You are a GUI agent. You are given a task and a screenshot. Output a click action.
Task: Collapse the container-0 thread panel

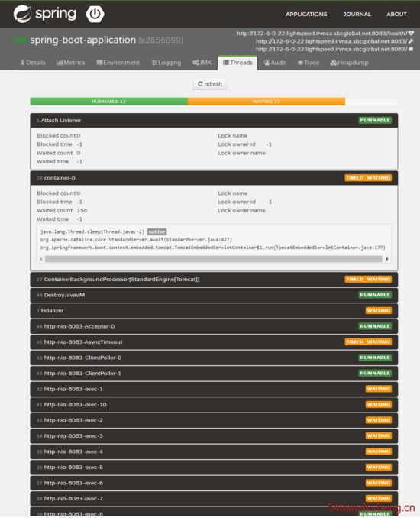[214, 178]
